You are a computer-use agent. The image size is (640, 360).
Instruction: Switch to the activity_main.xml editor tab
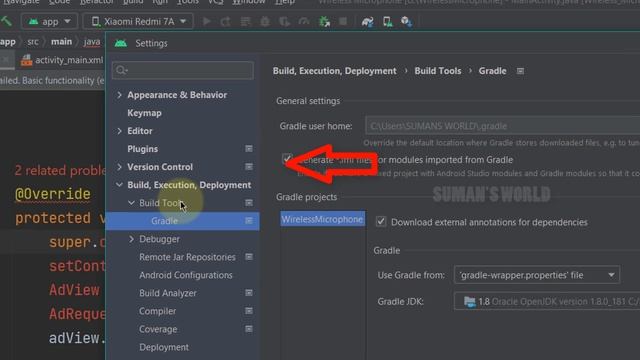pyautogui.click(x=62, y=60)
